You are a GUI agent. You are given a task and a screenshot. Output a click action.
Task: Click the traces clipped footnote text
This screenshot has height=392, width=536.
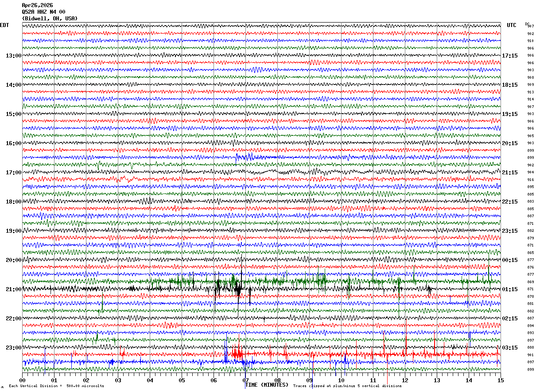[x=347, y=386]
